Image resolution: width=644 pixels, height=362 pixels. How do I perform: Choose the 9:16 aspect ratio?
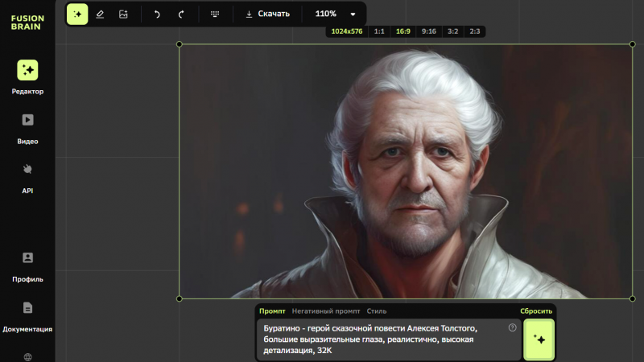[x=429, y=31]
